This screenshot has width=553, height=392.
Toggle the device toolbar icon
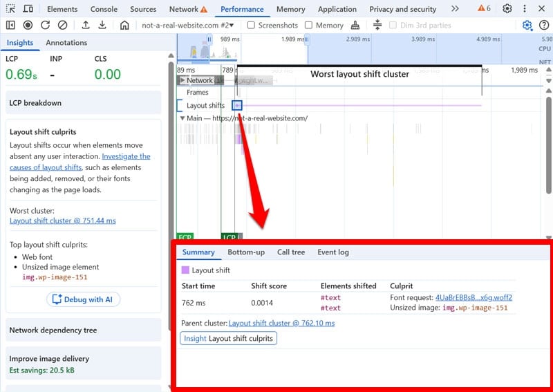(28, 9)
